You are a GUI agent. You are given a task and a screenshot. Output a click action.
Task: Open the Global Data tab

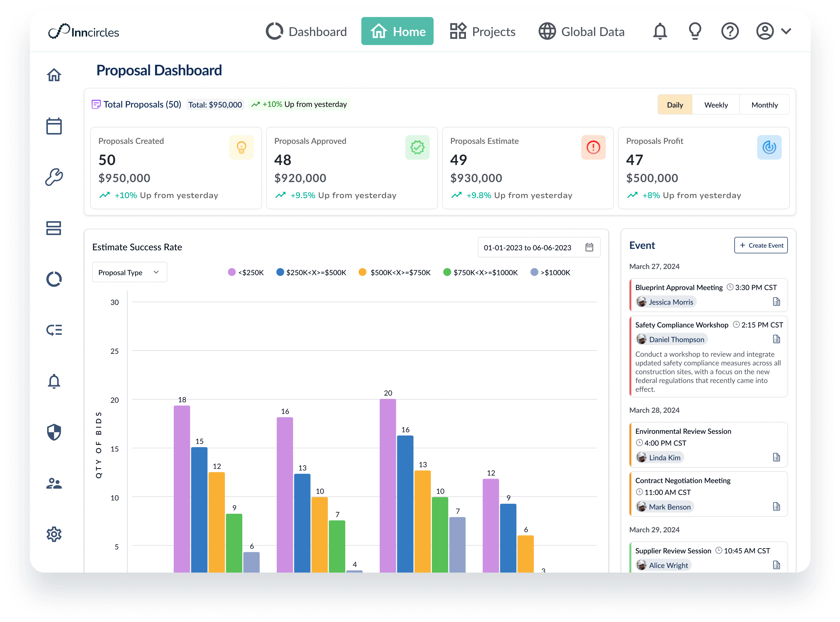click(581, 32)
